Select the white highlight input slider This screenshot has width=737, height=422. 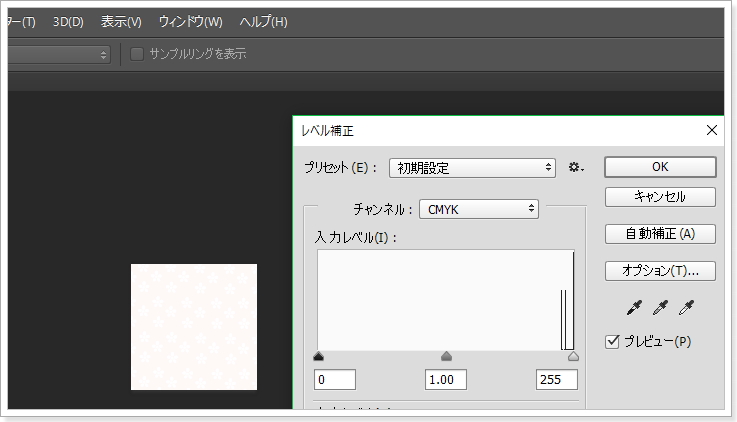click(x=573, y=356)
